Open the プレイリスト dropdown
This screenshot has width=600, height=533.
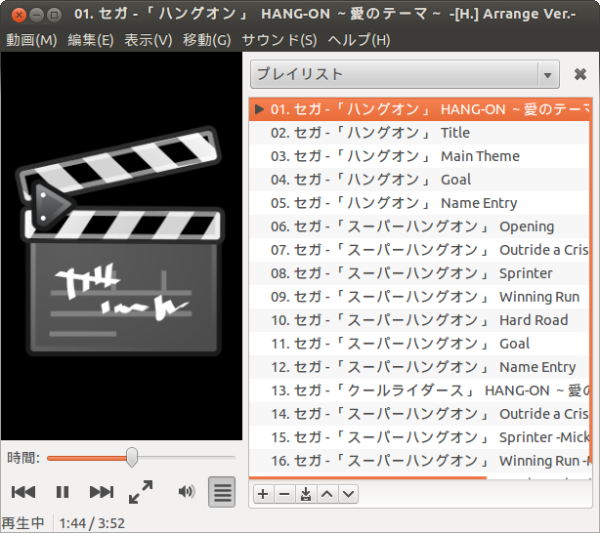404,74
